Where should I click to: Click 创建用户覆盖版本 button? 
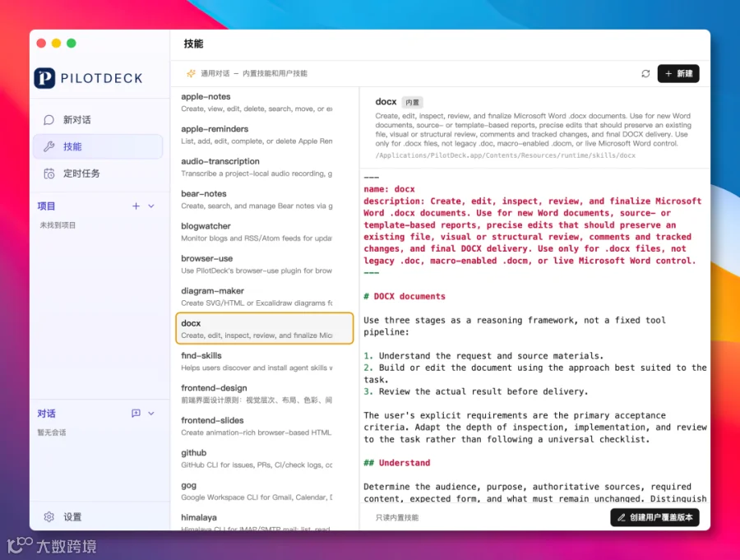click(654, 517)
